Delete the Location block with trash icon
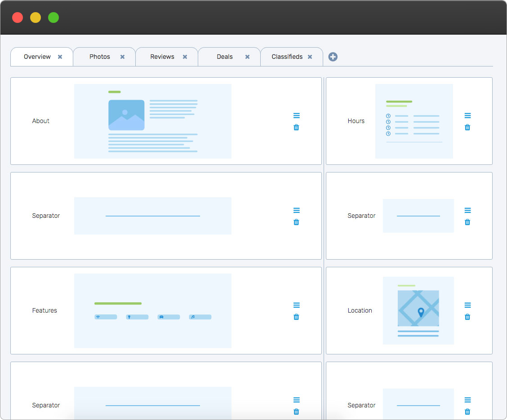The image size is (507, 420). (x=467, y=317)
